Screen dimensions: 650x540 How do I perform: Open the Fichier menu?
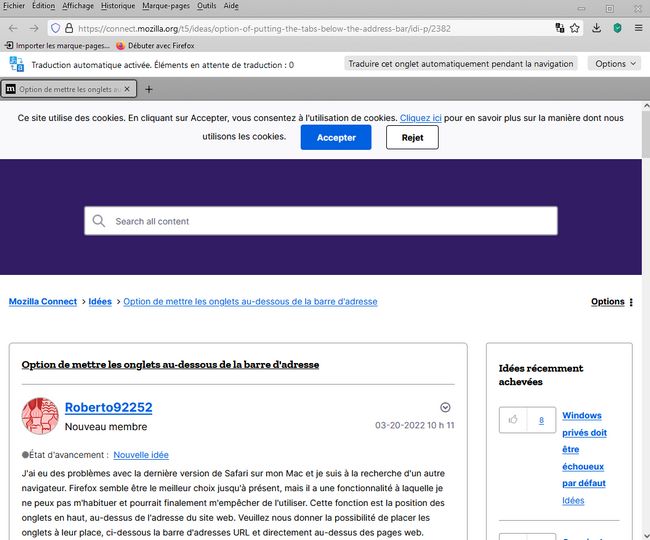tap(14, 6)
